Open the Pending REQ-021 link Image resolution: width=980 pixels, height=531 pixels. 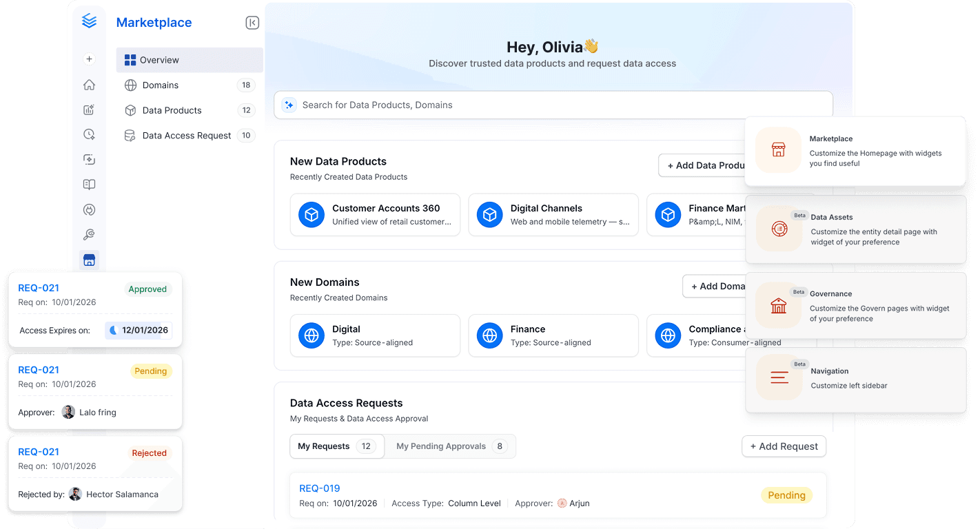(x=39, y=370)
